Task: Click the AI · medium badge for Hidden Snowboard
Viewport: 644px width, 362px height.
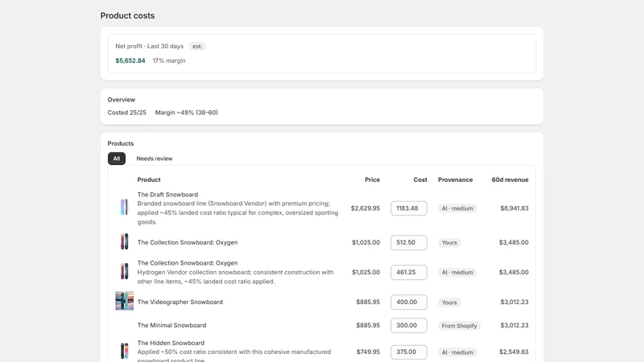Action: 457,352
